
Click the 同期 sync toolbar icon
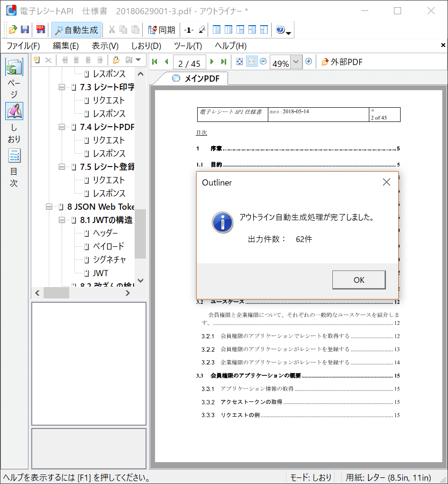pyautogui.click(x=161, y=30)
